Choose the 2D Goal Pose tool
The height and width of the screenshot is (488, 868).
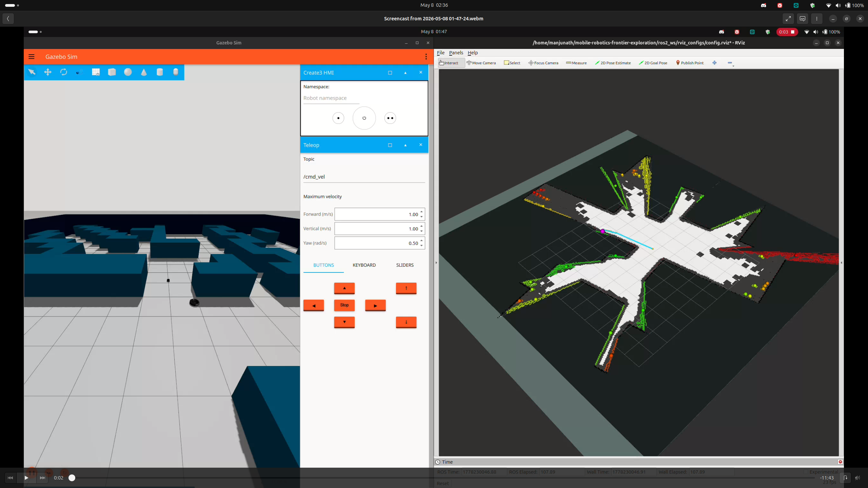point(653,63)
